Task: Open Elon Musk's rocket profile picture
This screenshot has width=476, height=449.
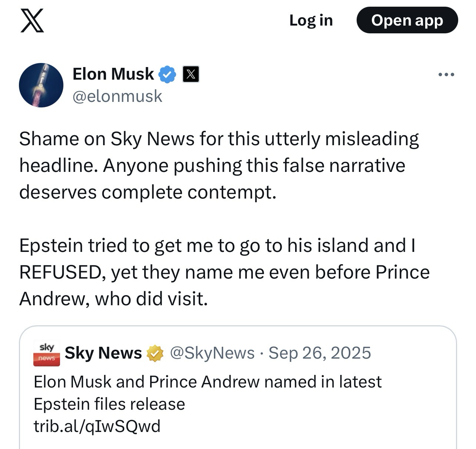Action: (41, 85)
